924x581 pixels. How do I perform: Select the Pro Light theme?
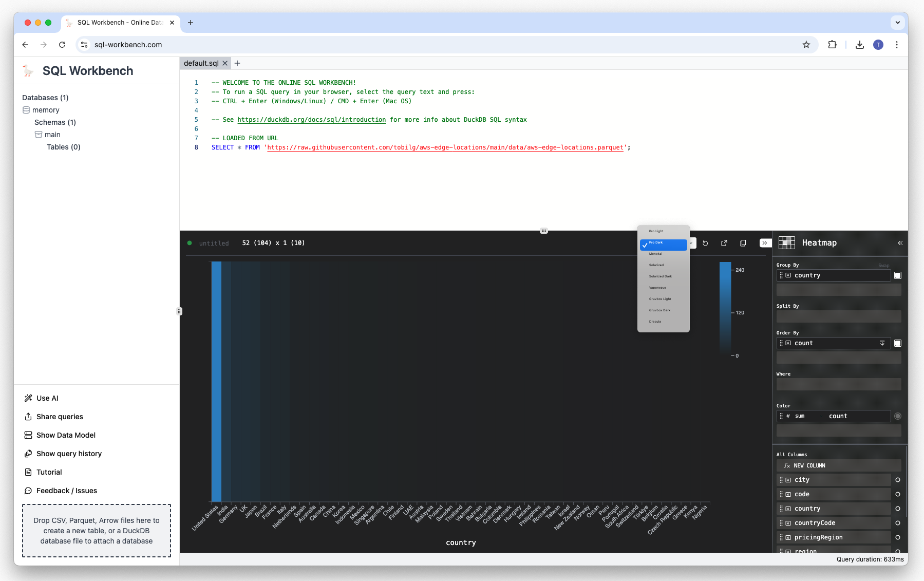[x=664, y=231]
